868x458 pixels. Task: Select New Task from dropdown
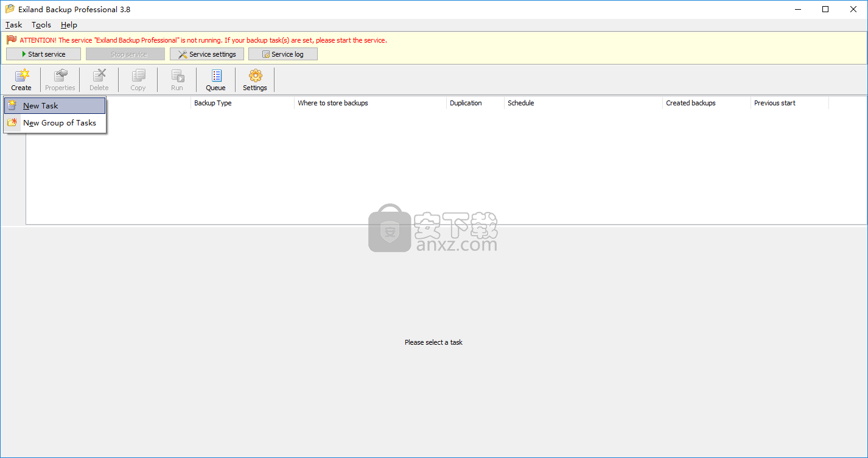tap(55, 105)
